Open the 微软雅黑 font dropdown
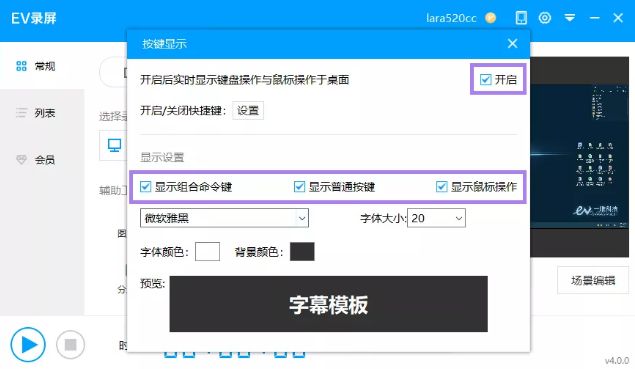Screen dimensions: 635x369 click(224, 218)
